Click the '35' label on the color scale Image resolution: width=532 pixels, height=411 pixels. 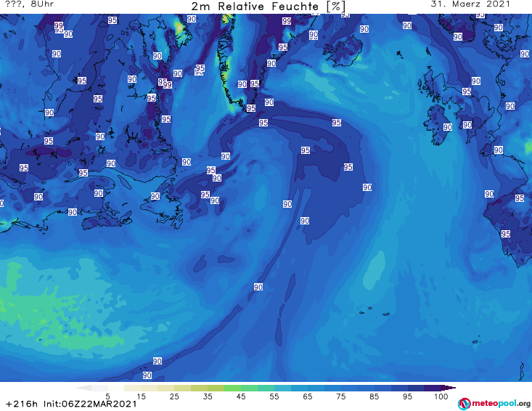tap(208, 396)
